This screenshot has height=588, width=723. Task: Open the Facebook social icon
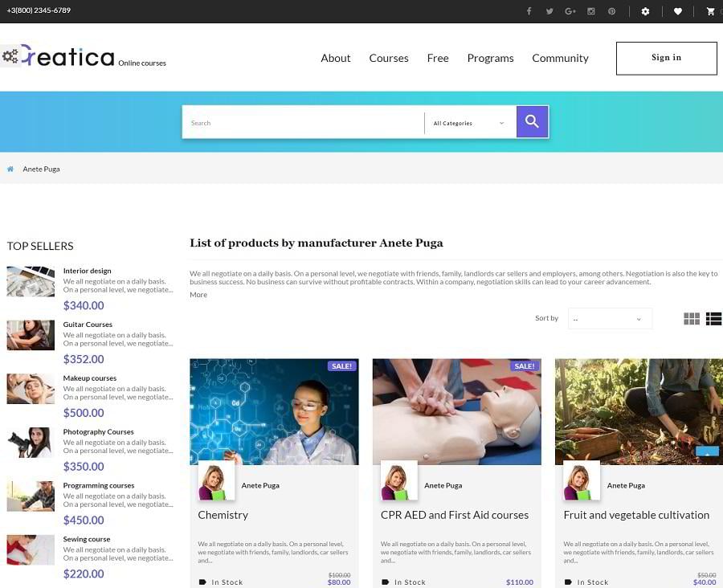point(529,11)
